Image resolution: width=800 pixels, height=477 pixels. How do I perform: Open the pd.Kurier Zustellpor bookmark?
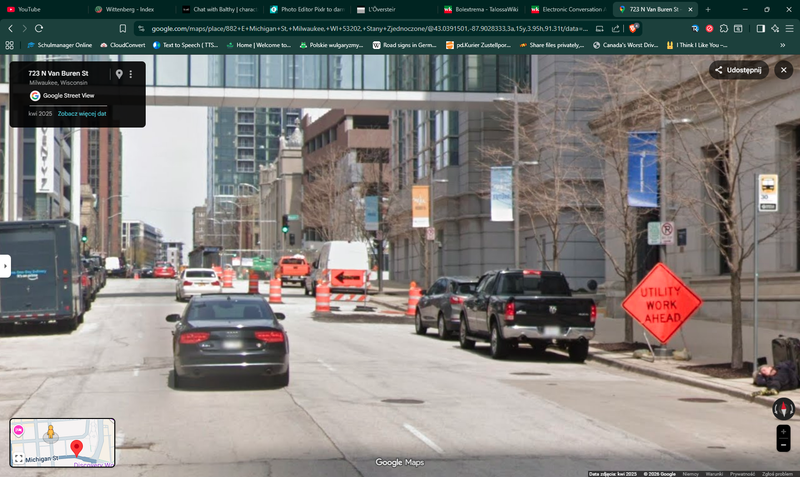click(478, 45)
